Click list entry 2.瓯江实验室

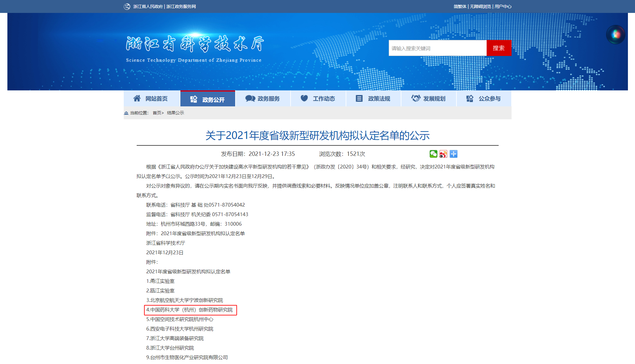(160, 291)
